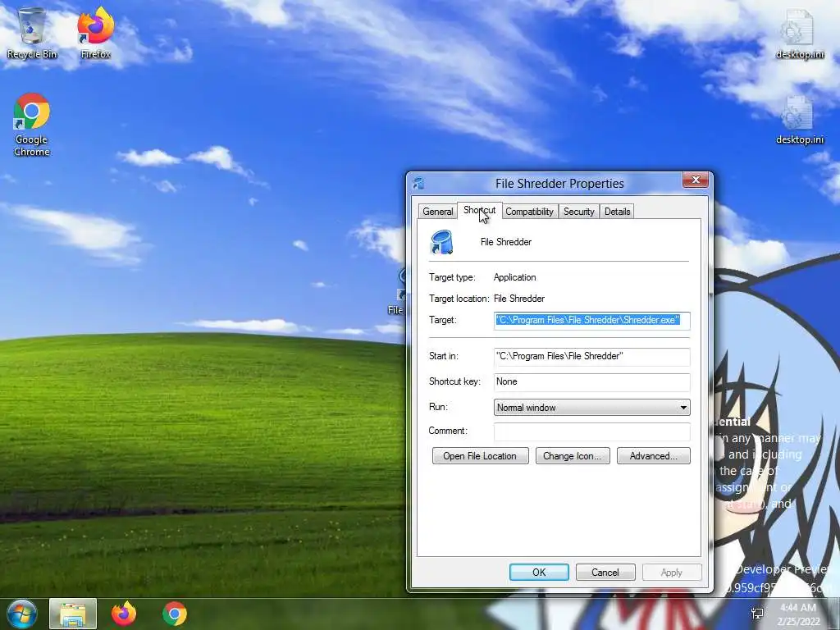Cancel the Properties dialog
This screenshot has width=840, height=630.
tap(605, 572)
